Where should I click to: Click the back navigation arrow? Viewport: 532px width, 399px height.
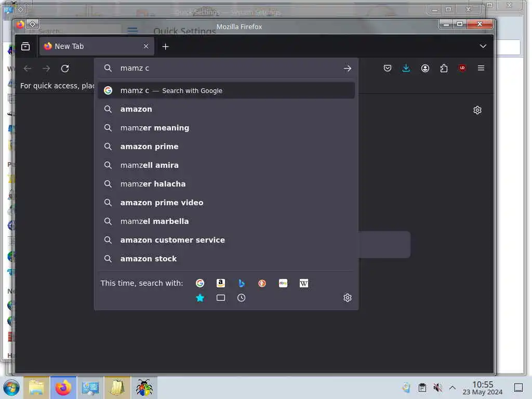point(28,69)
